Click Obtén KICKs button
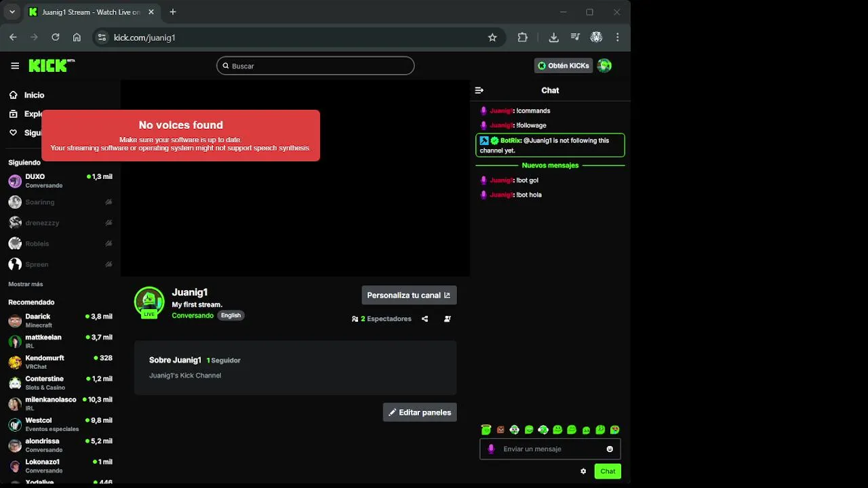Viewport: 868px width, 488px height. (x=564, y=66)
